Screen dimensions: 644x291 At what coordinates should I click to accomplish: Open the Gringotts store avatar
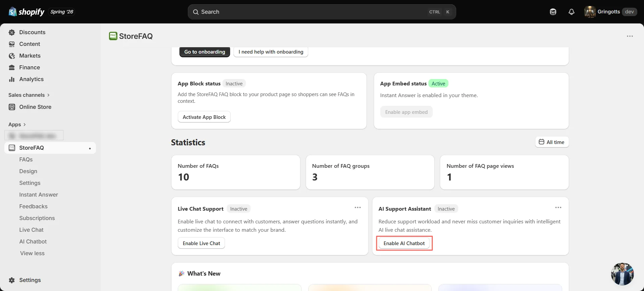pos(590,12)
